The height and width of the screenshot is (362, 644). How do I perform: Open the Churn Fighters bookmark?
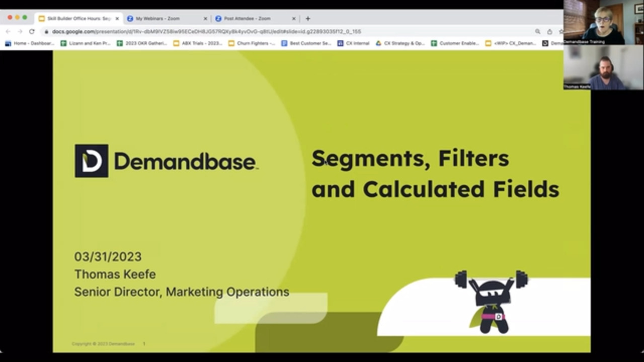click(x=252, y=43)
